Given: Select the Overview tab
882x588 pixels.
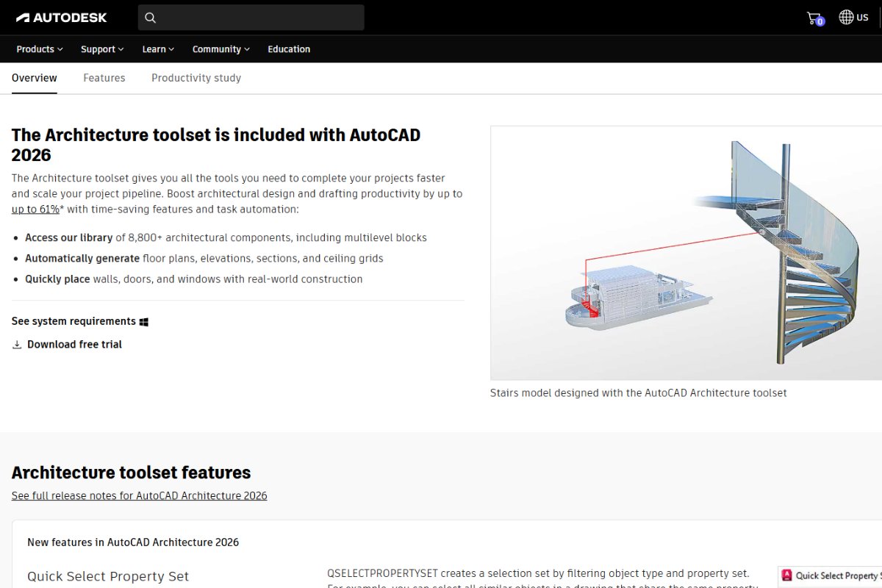Looking at the screenshot, I should (35, 78).
